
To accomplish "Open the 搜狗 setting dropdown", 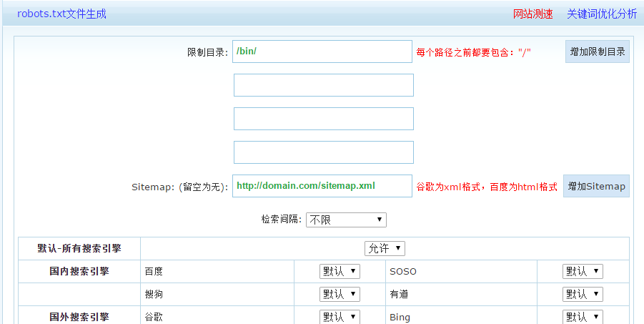I will (x=340, y=295).
